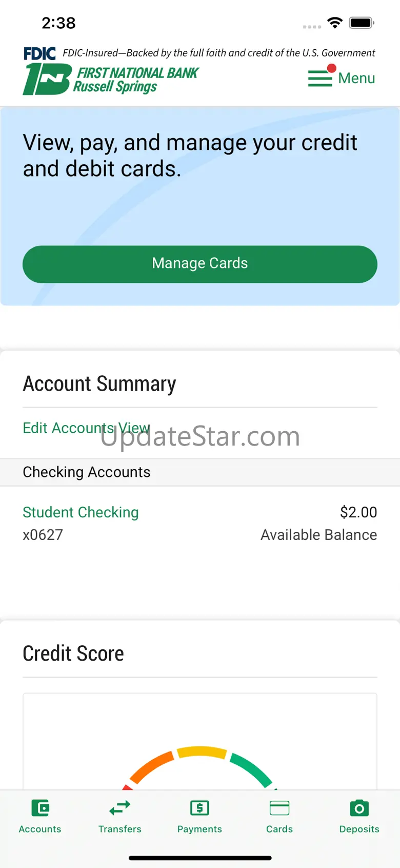Image resolution: width=400 pixels, height=868 pixels.
Task: Switch to the Transfers tab label
Action: point(120,829)
